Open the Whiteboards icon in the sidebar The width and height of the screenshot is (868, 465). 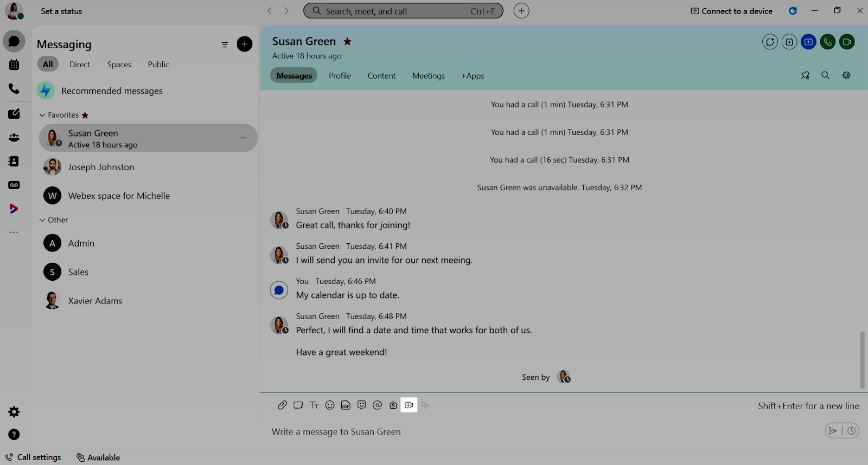pos(14,114)
